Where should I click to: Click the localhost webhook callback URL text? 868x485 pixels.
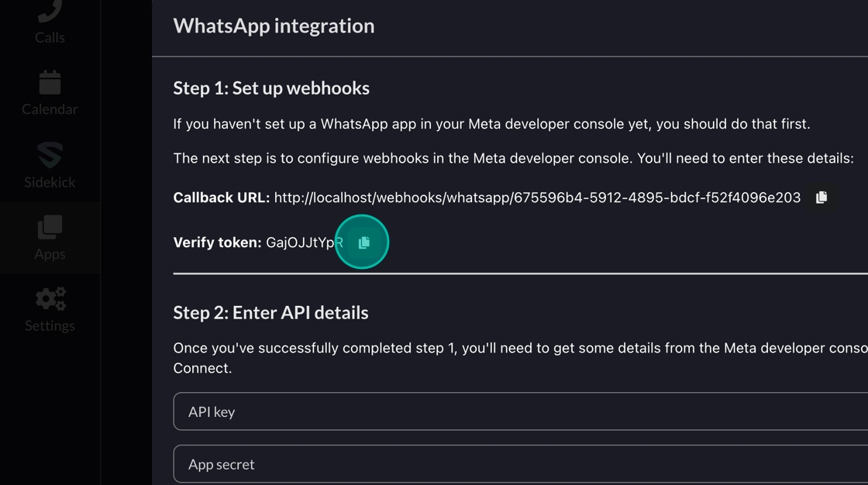[x=537, y=198]
